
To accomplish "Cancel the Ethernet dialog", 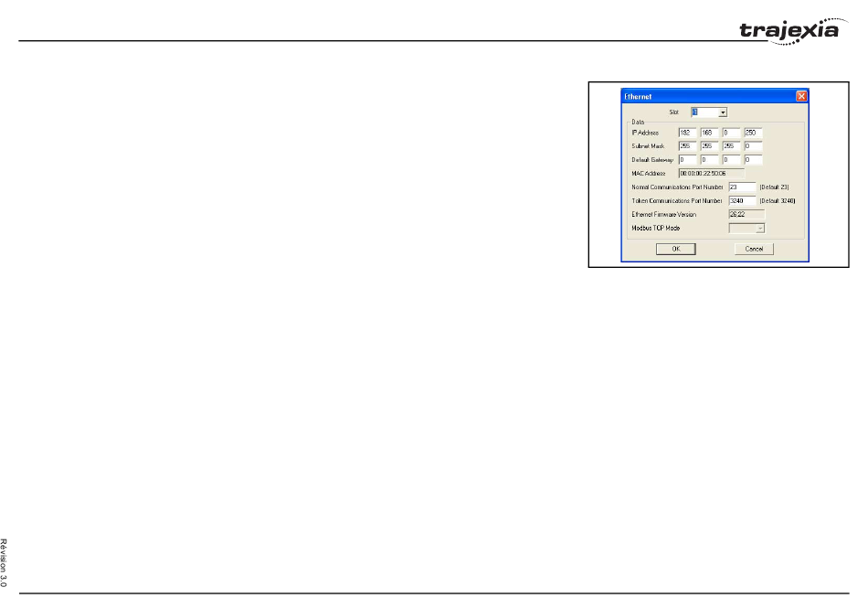I will [x=754, y=250].
